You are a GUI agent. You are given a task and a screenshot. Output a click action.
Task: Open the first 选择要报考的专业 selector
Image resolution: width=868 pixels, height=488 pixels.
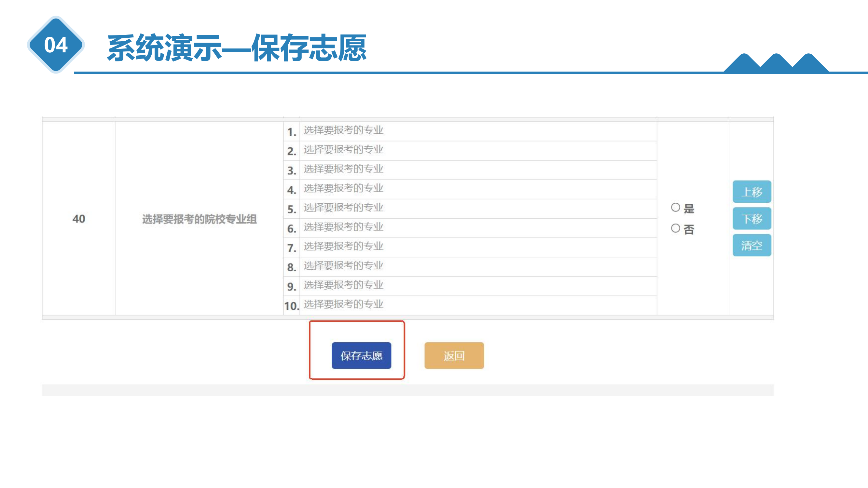[x=472, y=131]
